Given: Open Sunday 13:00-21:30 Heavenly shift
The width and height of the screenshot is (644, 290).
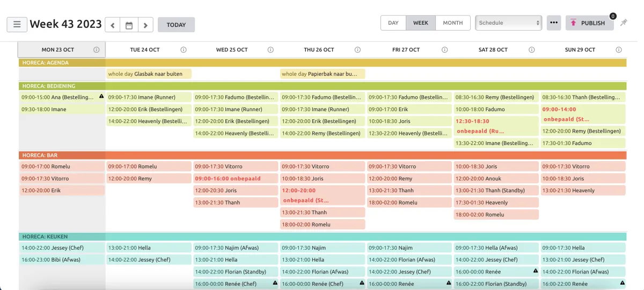Looking at the screenshot, I should [583, 190].
